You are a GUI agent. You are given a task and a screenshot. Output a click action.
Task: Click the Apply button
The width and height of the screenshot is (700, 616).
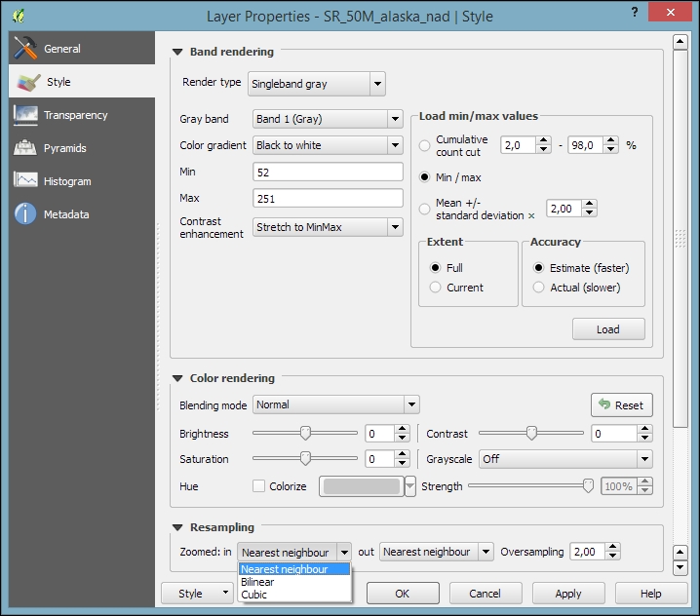pos(567,593)
